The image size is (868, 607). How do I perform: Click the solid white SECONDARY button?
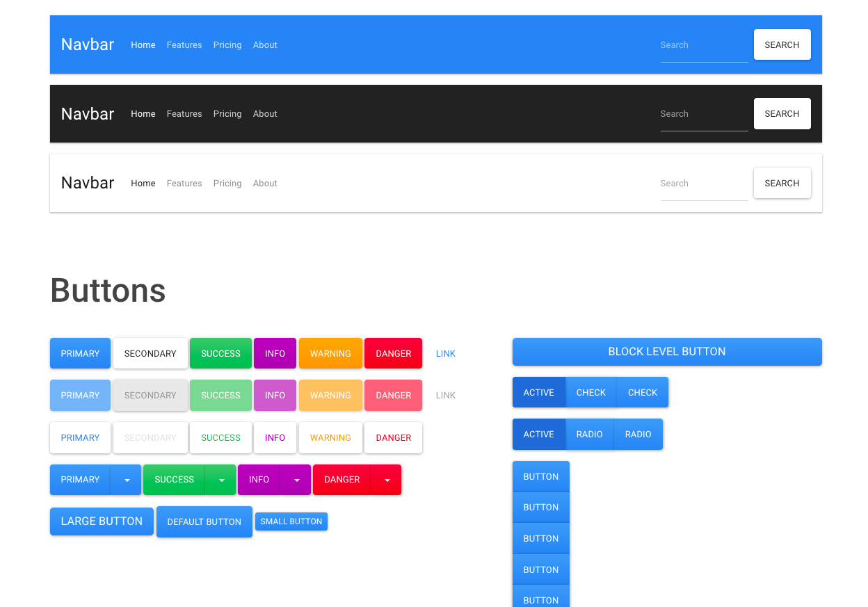point(150,353)
